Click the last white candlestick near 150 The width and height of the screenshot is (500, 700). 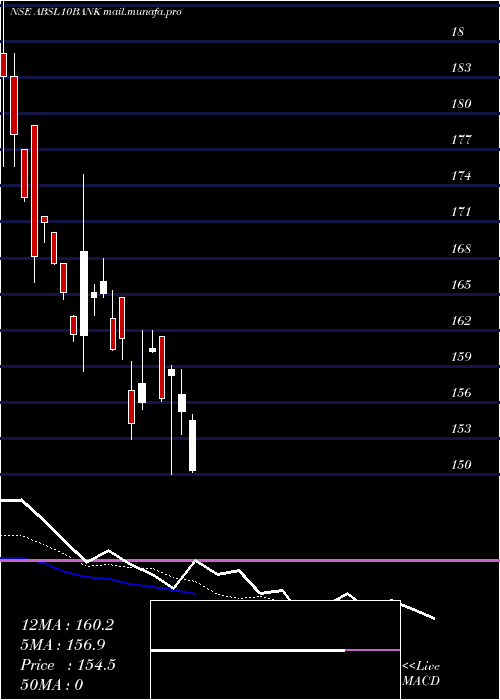coord(193,446)
